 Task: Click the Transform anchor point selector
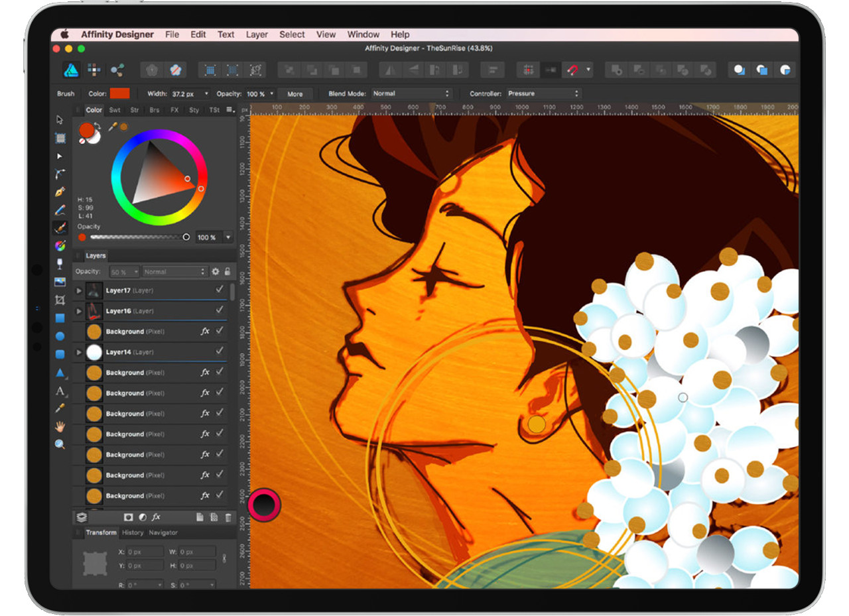pos(95,563)
